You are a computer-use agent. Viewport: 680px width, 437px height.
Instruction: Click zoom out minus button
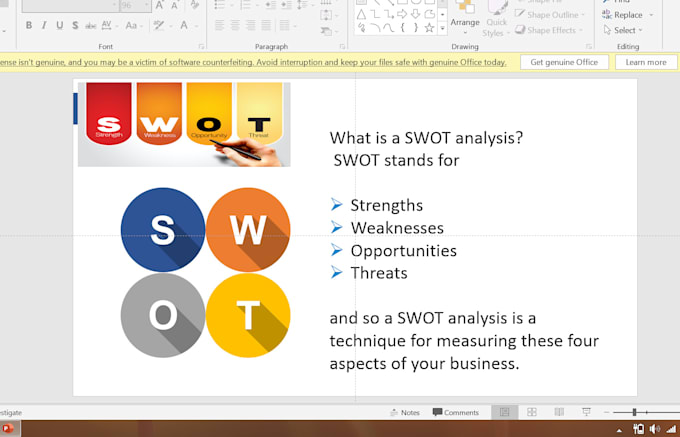[x=607, y=412]
